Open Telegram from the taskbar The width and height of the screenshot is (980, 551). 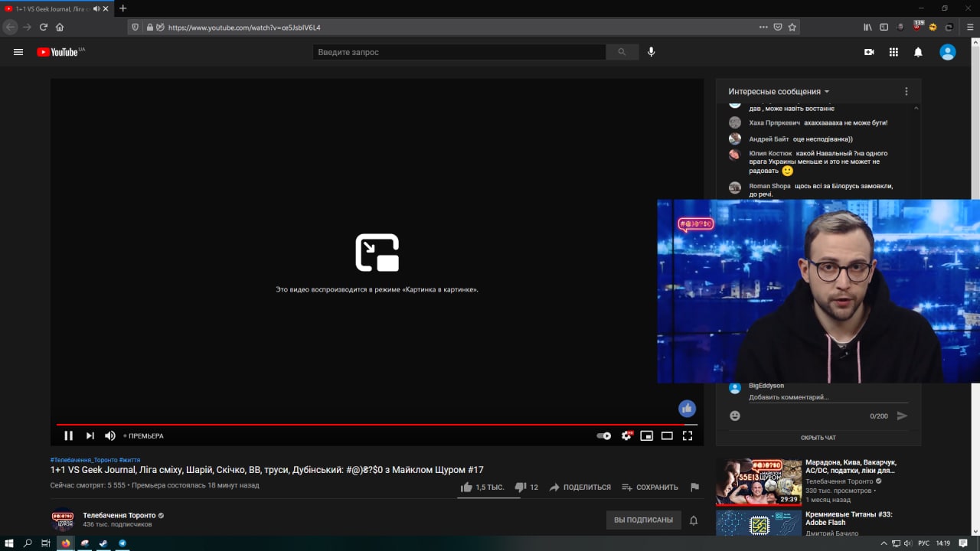pos(122,543)
